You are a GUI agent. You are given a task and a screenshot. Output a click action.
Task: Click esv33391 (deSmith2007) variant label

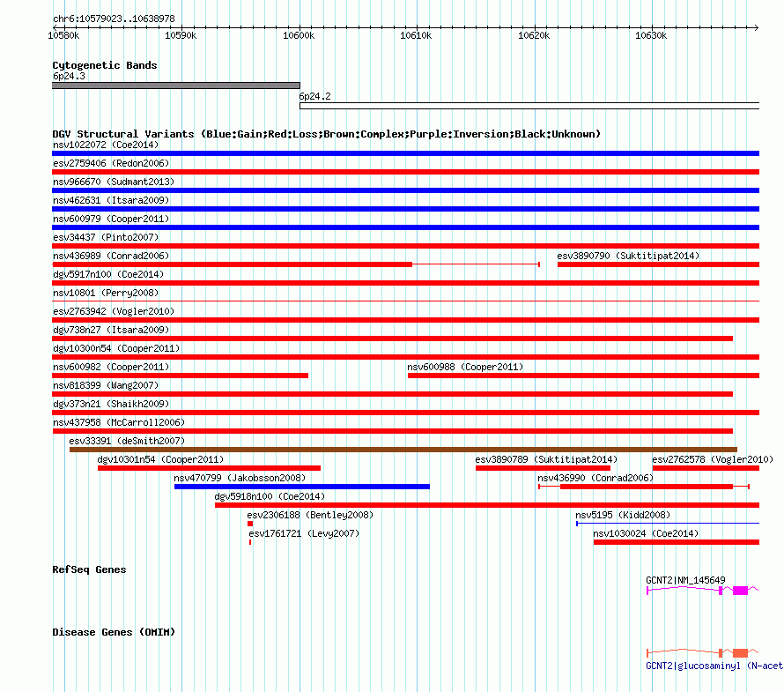click(127, 441)
